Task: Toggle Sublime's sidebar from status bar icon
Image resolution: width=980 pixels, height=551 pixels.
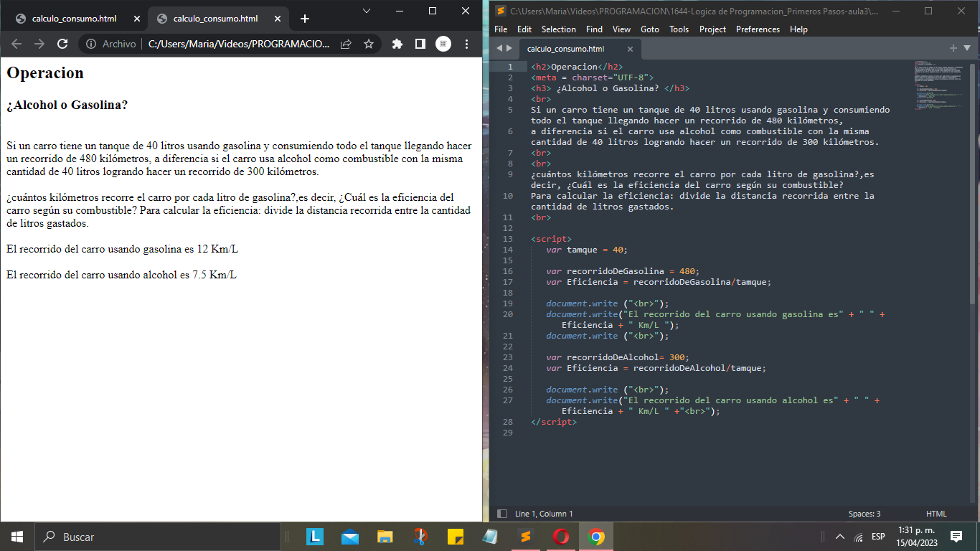Action: pyautogui.click(x=502, y=514)
